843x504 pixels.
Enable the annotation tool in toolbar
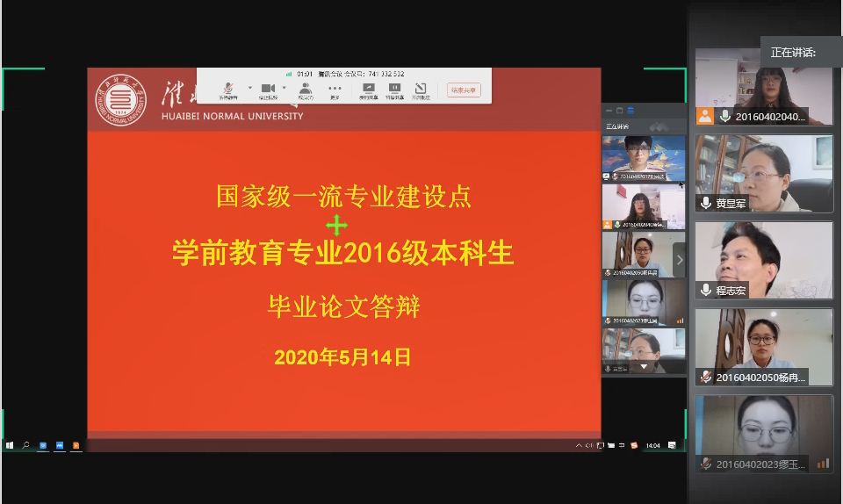coord(421,89)
